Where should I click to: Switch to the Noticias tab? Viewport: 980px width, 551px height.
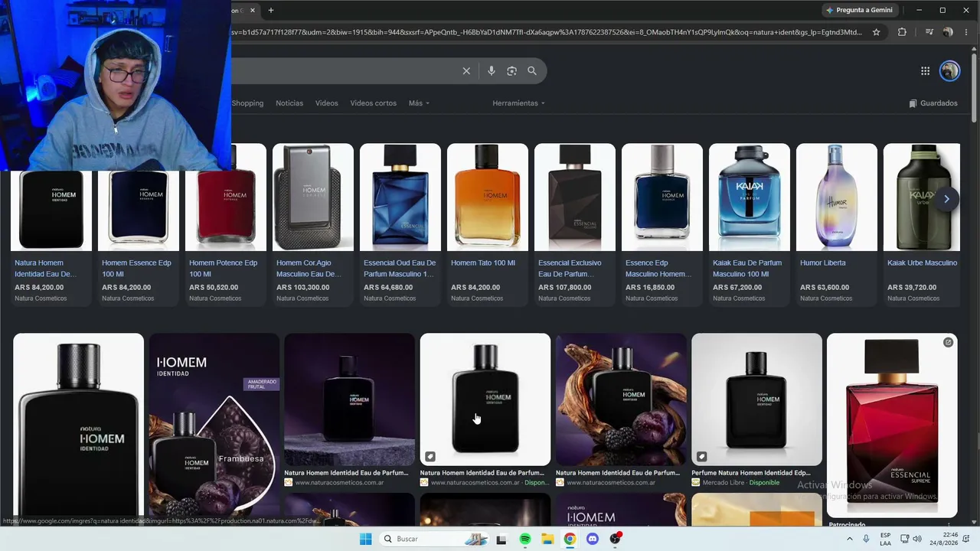289,103
